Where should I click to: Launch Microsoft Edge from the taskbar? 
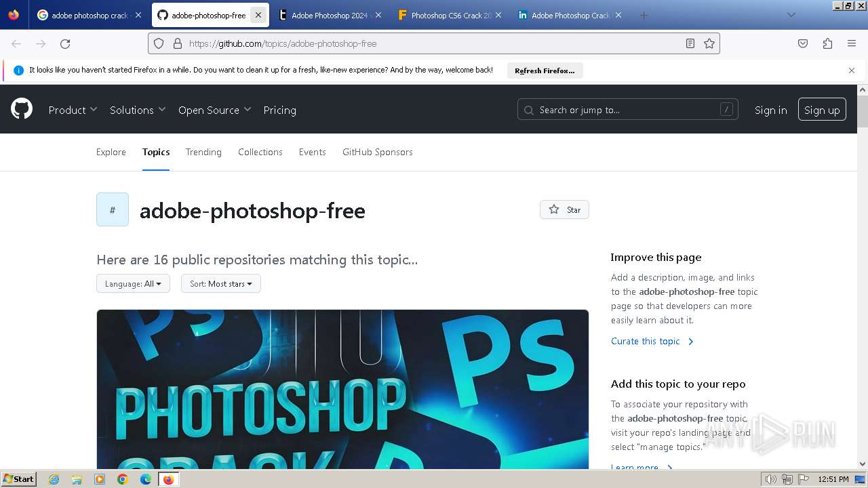[145, 479]
